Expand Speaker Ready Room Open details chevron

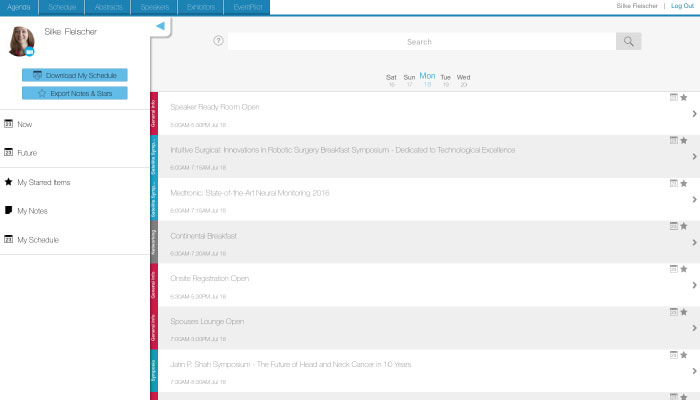pyautogui.click(x=694, y=114)
